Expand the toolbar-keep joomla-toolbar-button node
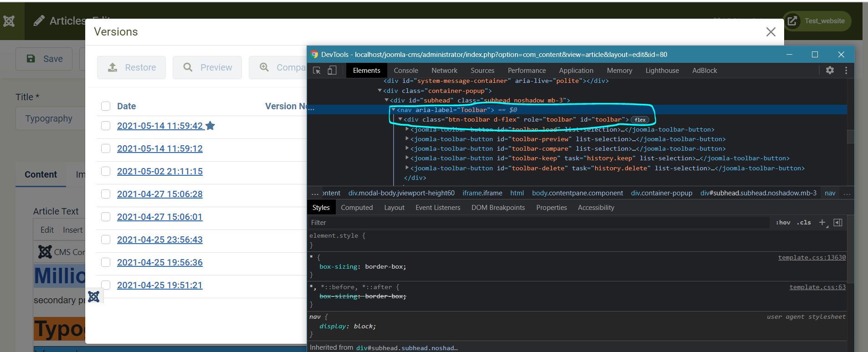Viewport: 868px width, 352px height. 407,158
